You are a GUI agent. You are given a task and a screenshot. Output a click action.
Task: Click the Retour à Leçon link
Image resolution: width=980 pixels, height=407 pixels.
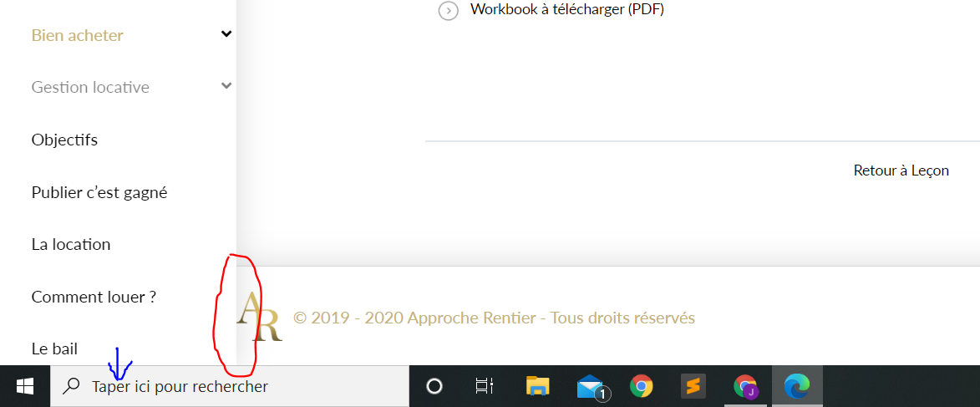[901, 170]
